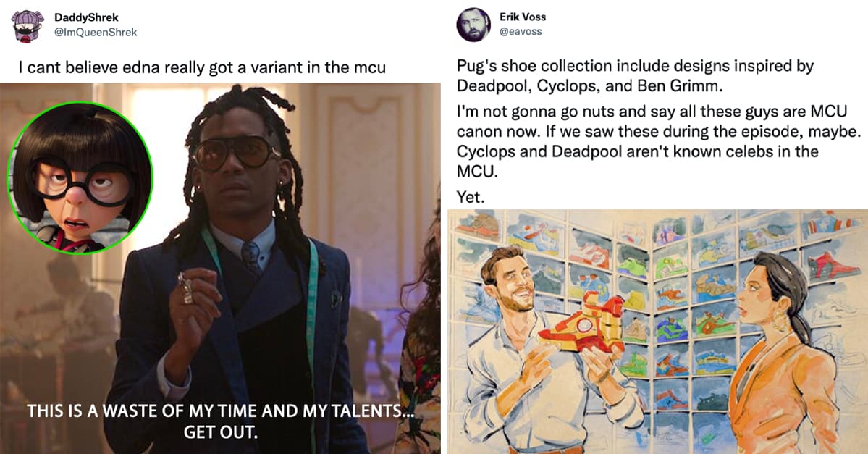Viewport: 868px width, 454px height.
Task: Click the word "Yet." in the tweet
Action: (471, 196)
